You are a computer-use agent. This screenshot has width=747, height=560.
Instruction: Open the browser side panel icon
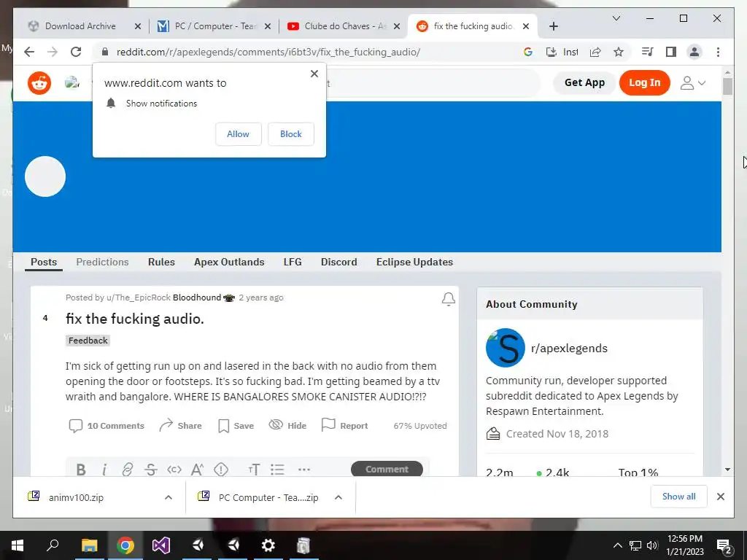tap(671, 52)
